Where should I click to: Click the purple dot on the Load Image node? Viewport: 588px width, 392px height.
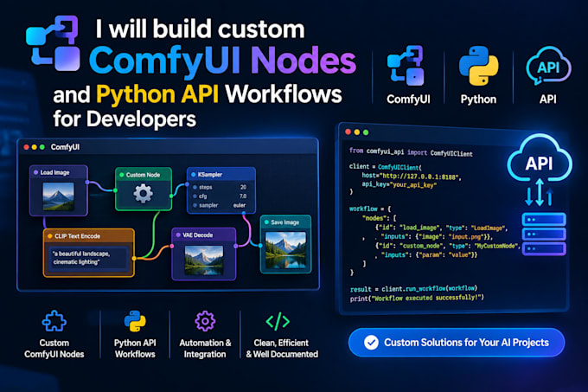pos(36,172)
